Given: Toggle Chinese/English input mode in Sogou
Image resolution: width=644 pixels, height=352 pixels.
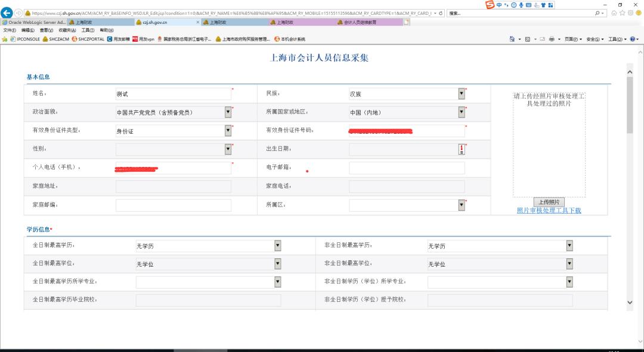Looking at the screenshot, I should [499, 4].
